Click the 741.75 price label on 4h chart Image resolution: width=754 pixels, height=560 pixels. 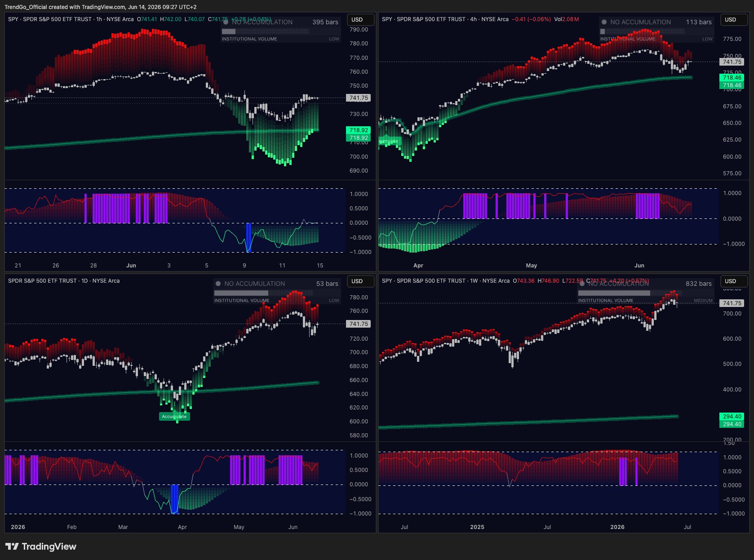tap(732, 62)
